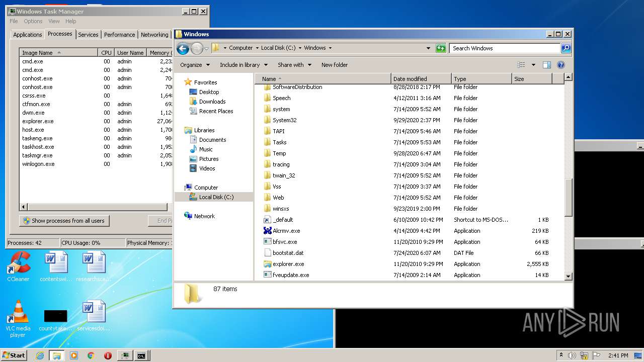Expand the Windows breadcrumb arrow
644x362 pixels.
[x=330, y=48]
